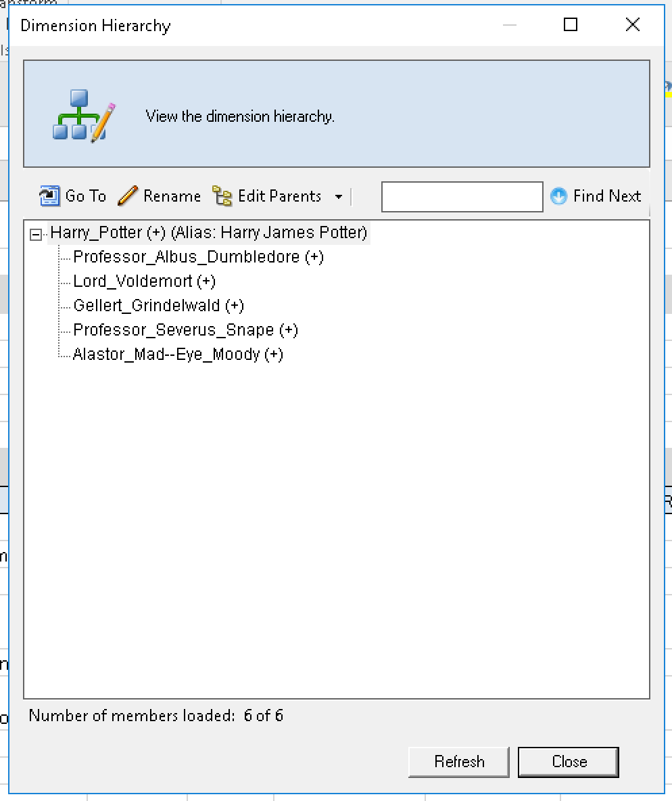The image size is (672, 801).
Task: Select Professor_Albus_Dumbledore in the tree
Action: pos(198,257)
